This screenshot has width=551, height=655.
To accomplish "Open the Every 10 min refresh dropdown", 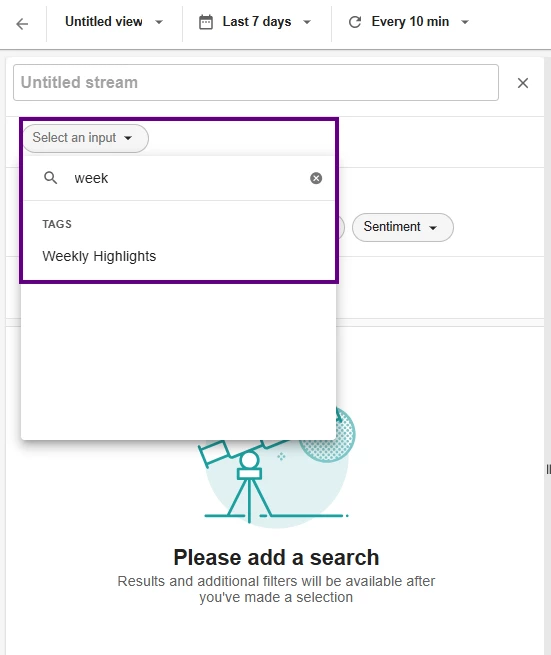I will point(409,22).
